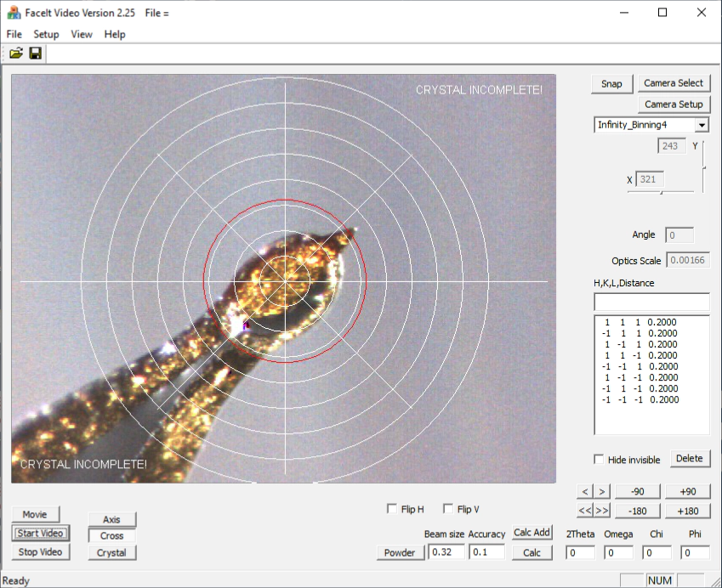This screenshot has width=722, height=588.
Task: Click the FaceIt application icon in title bar
Action: (x=14, y=13)
